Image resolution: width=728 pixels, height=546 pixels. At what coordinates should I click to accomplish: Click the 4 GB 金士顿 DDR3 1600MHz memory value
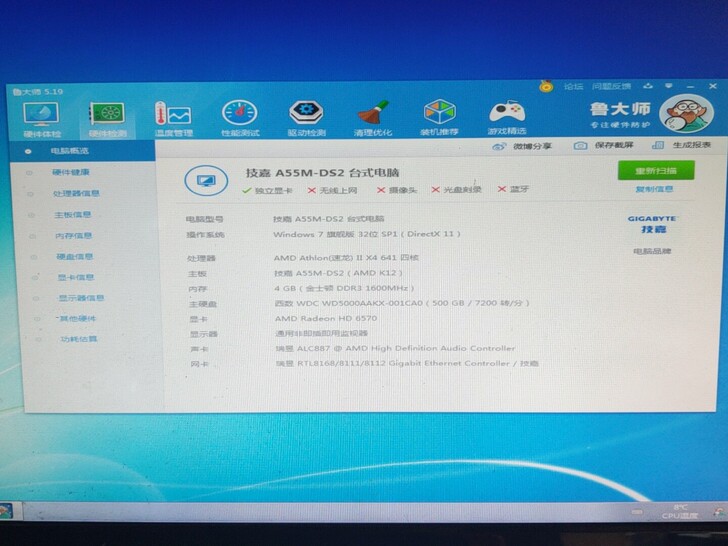344,288
